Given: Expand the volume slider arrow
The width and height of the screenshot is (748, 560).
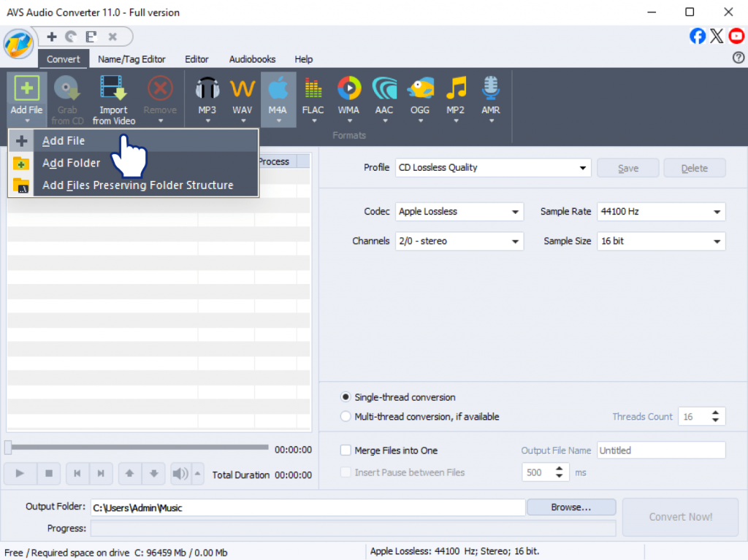Looking at the screenshot, I should click(197, 474).
